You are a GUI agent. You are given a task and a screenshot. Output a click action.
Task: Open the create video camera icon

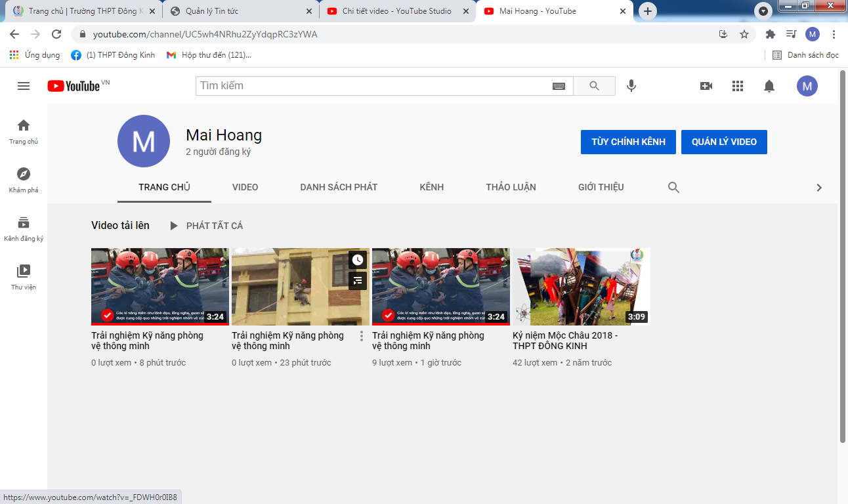[706, 86]
